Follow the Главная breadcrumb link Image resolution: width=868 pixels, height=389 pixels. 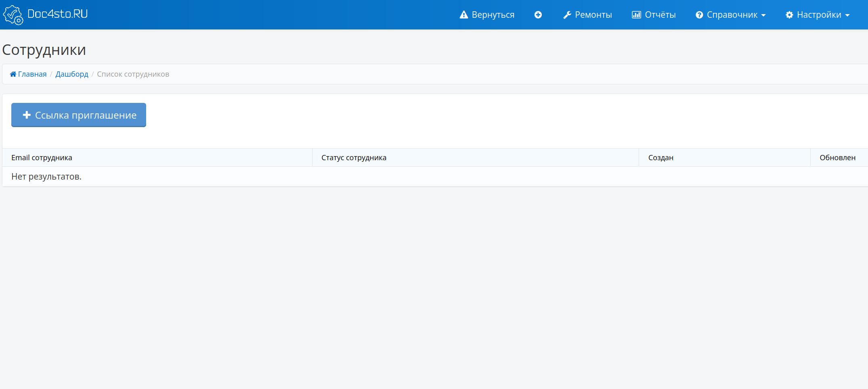[32, 74]
